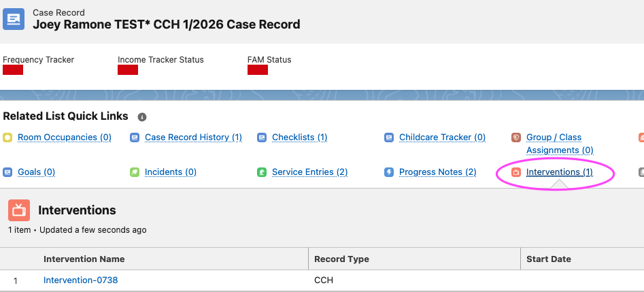This screenshot has width=644, height=292.
Task: Click the green Incidents icon
Action: click(x=135, y=172)
